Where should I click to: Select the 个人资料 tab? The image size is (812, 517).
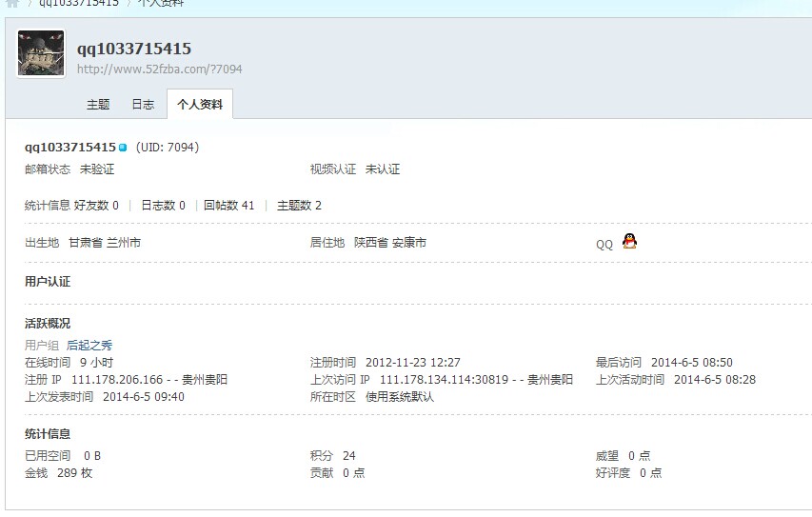click(200, 105)
